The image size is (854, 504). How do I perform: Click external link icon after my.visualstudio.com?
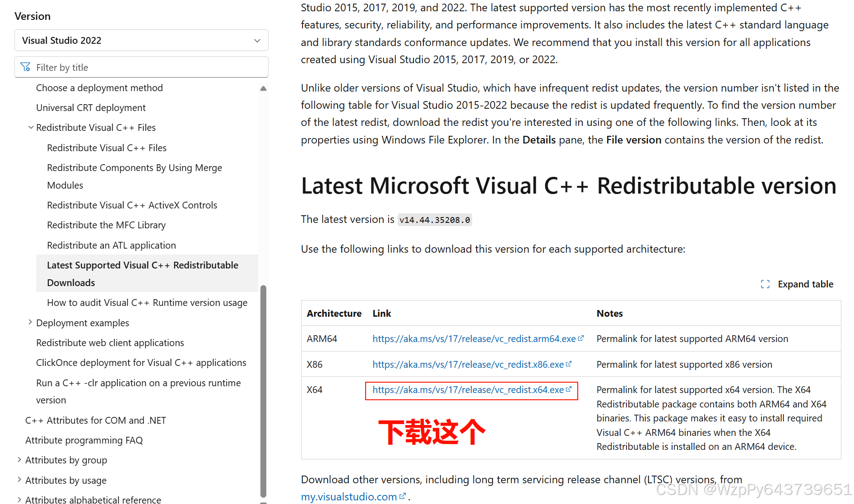pos(403,496)
